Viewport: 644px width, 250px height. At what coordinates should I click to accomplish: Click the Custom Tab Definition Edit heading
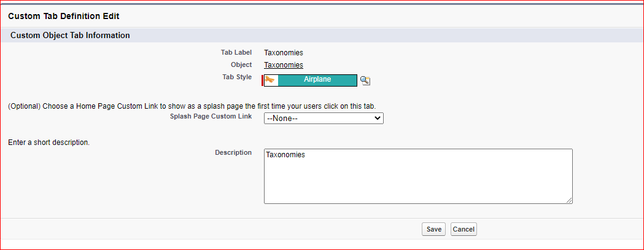click(x=64, y=17)
